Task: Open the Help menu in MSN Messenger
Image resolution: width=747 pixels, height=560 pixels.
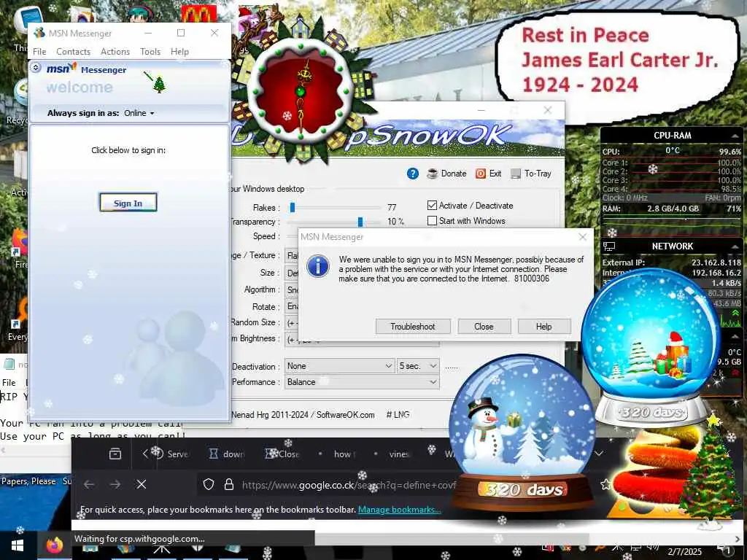Action: click(179, 52)
